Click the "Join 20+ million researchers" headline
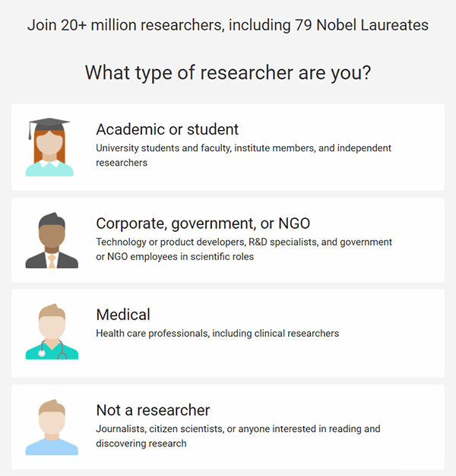Image resolution: width=456 pixels, height=476 pixels. pyautogui.click(x=228, y=25)
